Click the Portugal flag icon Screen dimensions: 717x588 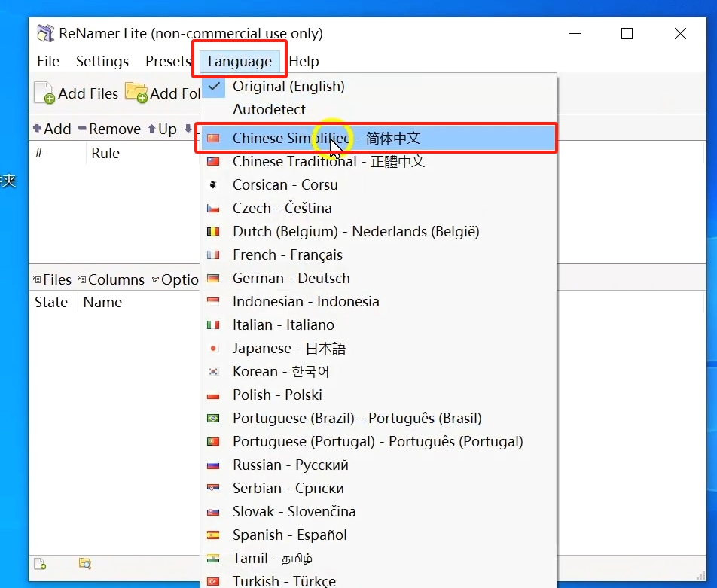[x=213, y=441]
